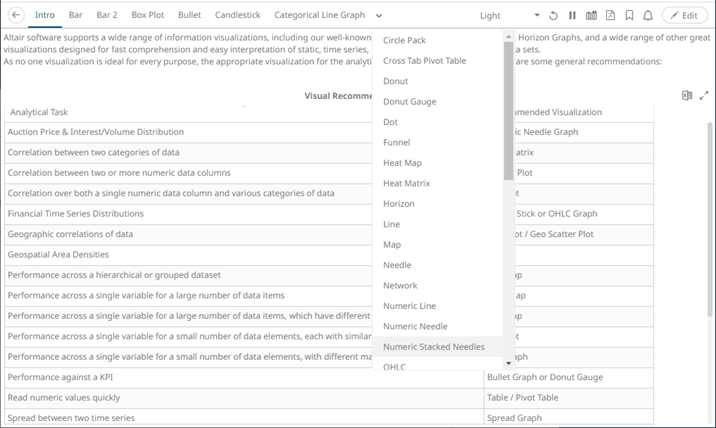
Task: Maximize the visualization with the expand arrows
Action: click(704, 96)
